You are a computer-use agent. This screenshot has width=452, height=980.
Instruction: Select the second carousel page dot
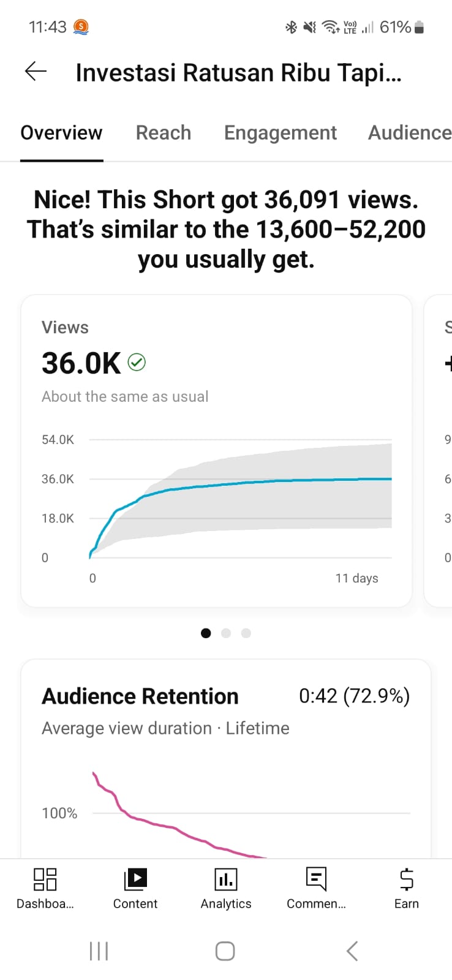click(226, 633)
